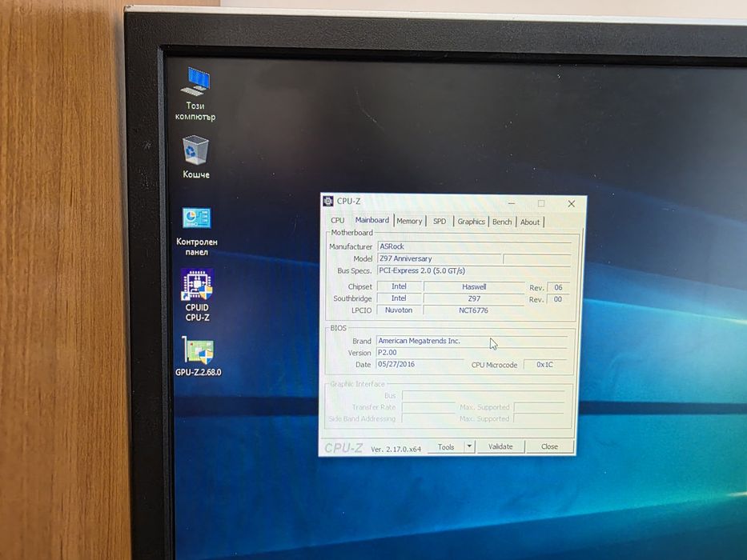Click the Haswell chipset value
Viewport: 747px width, 560px height.
[x=474, y=286]
